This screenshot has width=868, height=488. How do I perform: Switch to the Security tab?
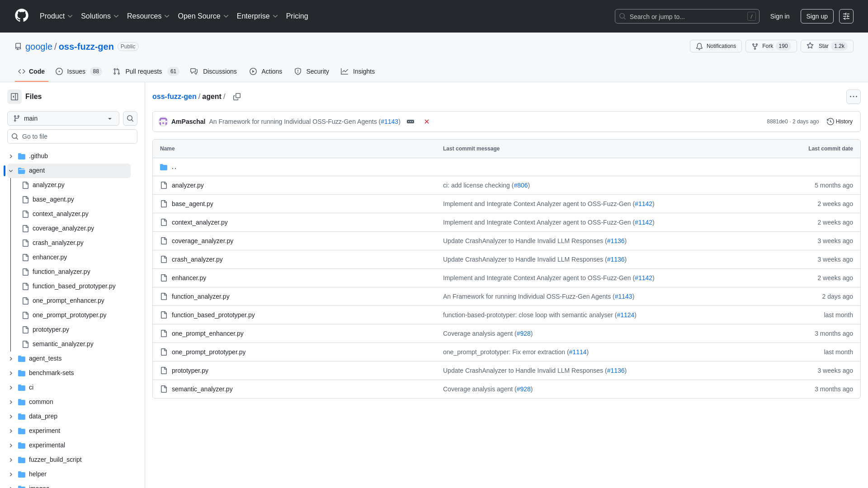(311, 71)
